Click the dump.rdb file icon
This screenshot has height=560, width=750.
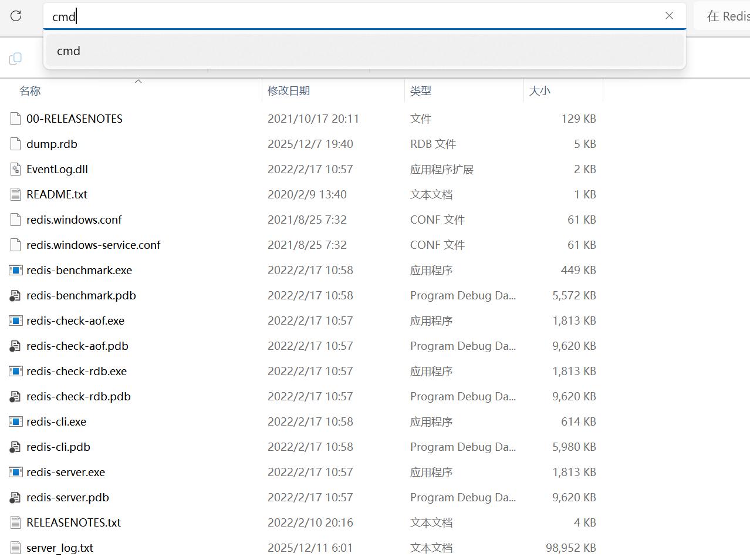point(16,144)
